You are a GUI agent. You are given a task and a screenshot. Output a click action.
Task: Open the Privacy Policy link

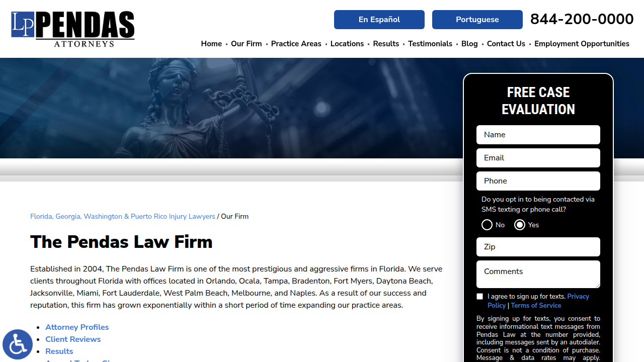pyautogui.click(x=578, y=297)
